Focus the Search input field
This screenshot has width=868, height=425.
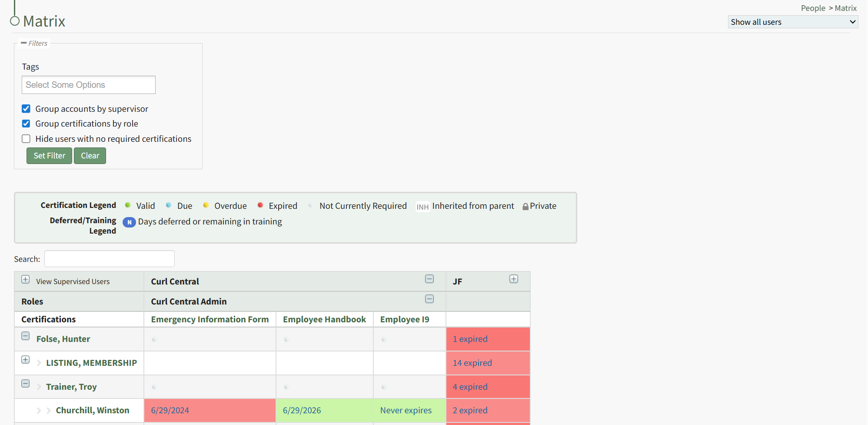pyautogui.click(x=110, y=259)
